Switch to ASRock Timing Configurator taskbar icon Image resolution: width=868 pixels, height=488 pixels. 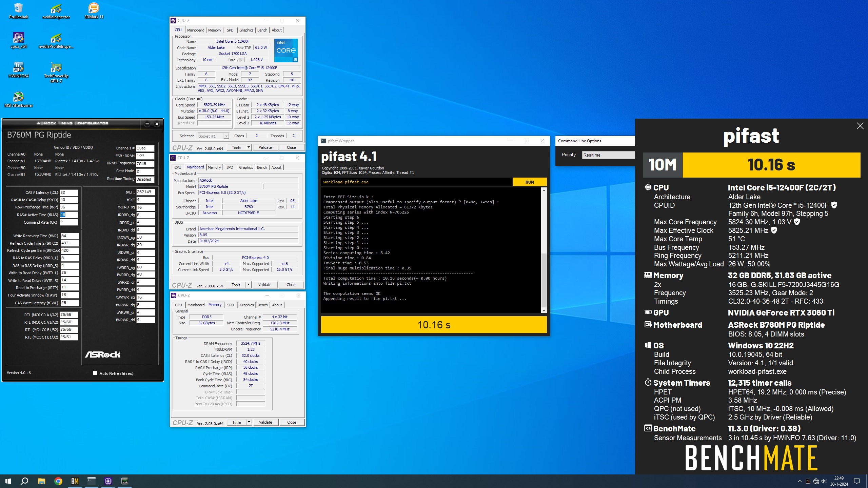click(x=125, y=481)
